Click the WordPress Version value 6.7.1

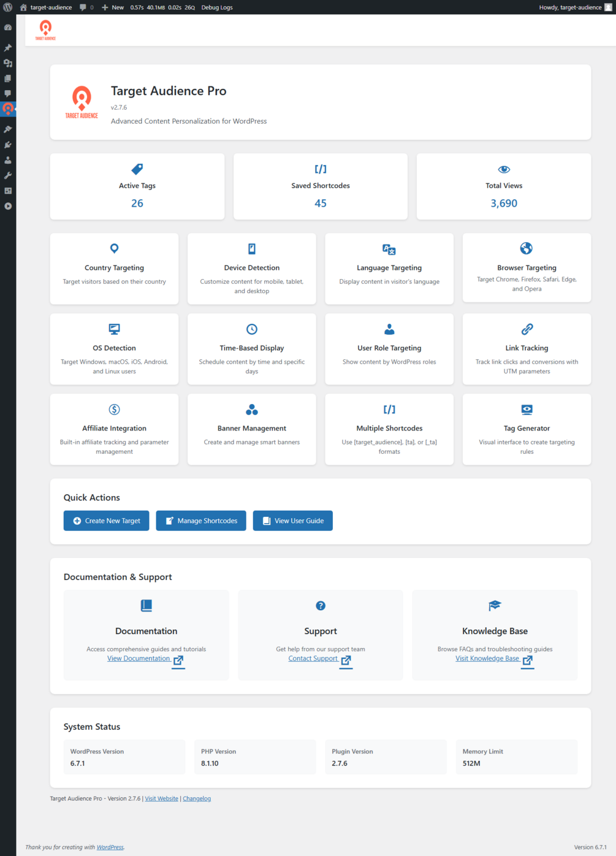tap(77, 763)
